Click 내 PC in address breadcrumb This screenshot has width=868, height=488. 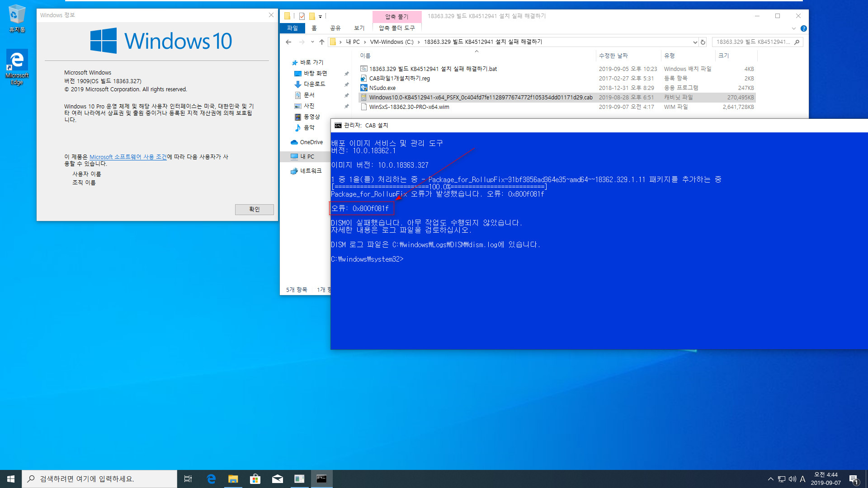point(353,42)
